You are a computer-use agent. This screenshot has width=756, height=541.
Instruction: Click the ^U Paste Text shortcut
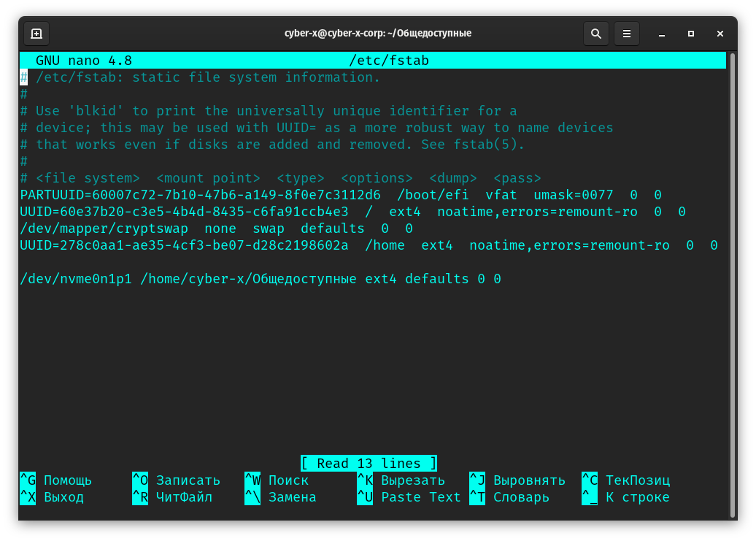(409, 497)
